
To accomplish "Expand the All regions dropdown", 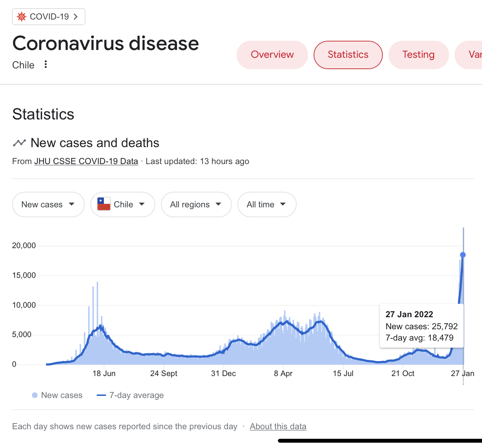I will (196, 205).
